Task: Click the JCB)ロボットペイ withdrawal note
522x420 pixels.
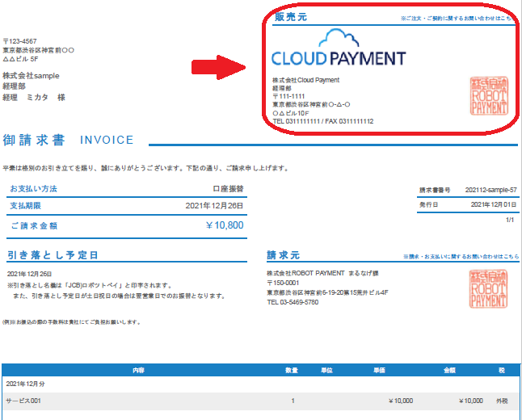Action: [90, 286]
